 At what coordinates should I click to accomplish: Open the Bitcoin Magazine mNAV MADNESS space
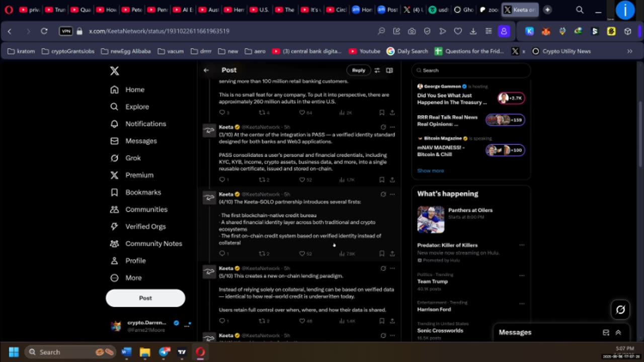coord(471,146)
